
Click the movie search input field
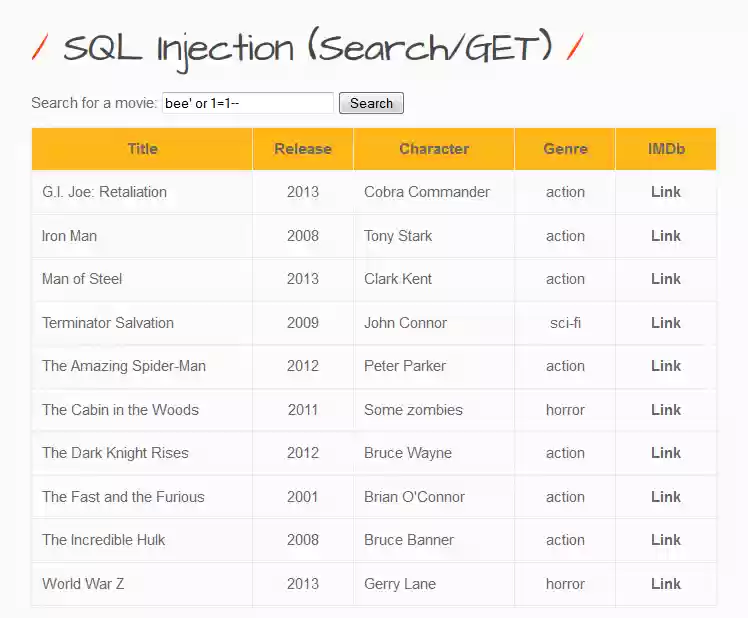(247, 103)
